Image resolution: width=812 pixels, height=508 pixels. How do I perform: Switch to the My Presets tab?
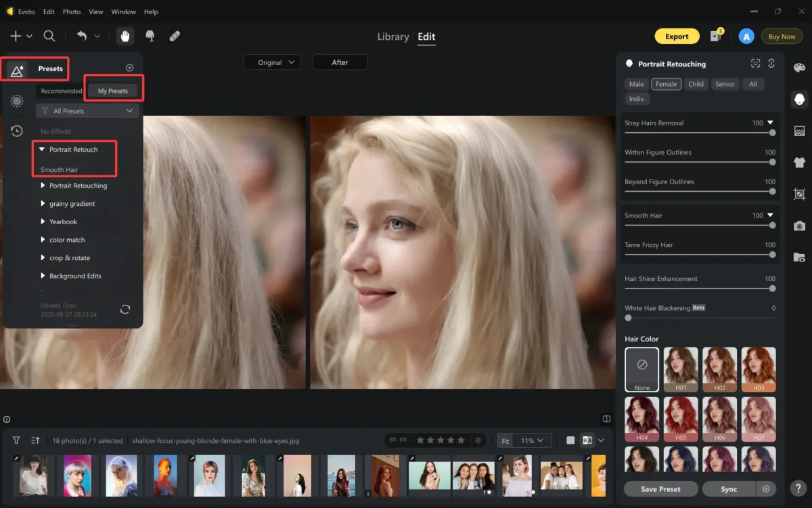coord(113,91)
